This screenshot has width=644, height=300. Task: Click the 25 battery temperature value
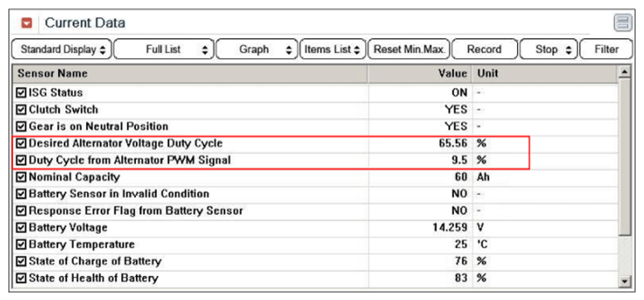click(x=461, y=244)
